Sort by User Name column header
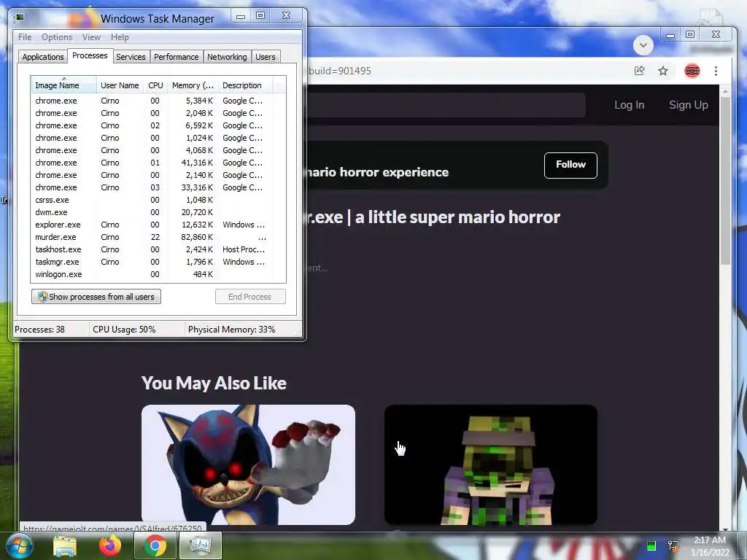 coord(120,85)
